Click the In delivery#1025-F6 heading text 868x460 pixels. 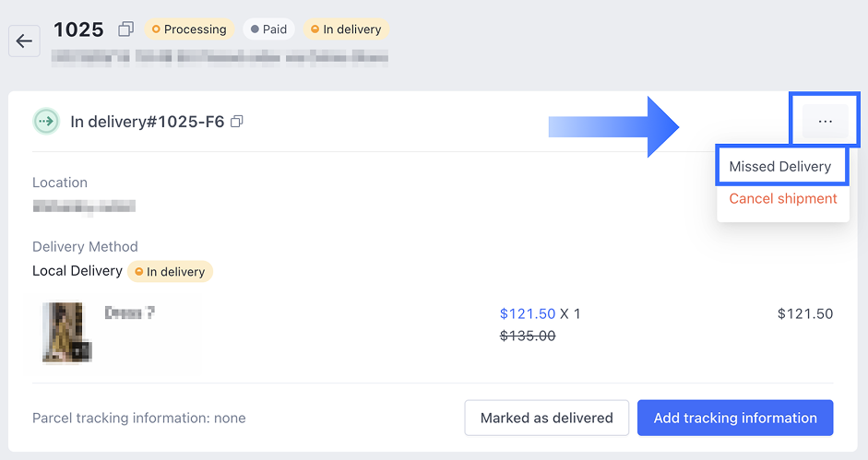coord(148,122)
